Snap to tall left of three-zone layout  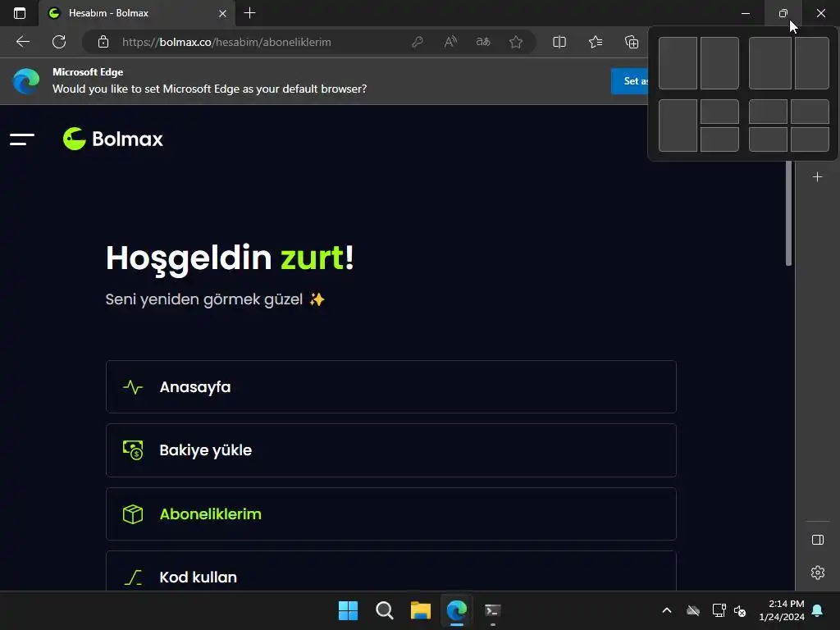(x=678, y=126)
